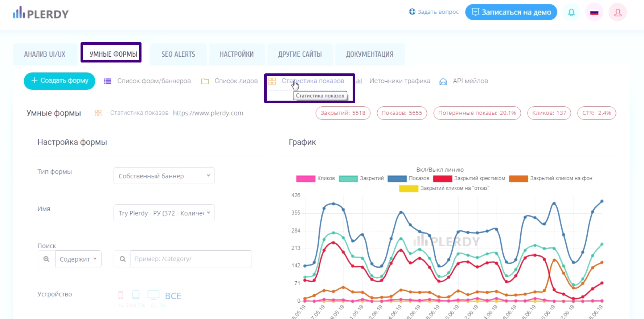644x319 pixels.
Task: Switch to ДОКУМЕНТАЦИЯ tab
Action: 370,54
